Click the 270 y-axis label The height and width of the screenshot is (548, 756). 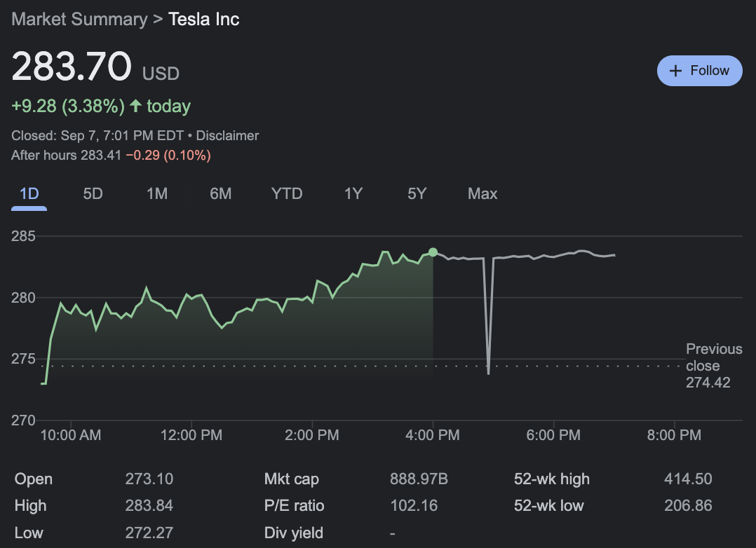tap(23, 420)
